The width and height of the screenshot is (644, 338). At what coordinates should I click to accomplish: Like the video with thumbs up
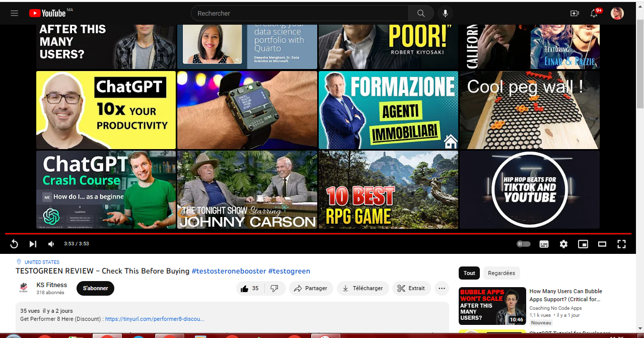(251, 288)
